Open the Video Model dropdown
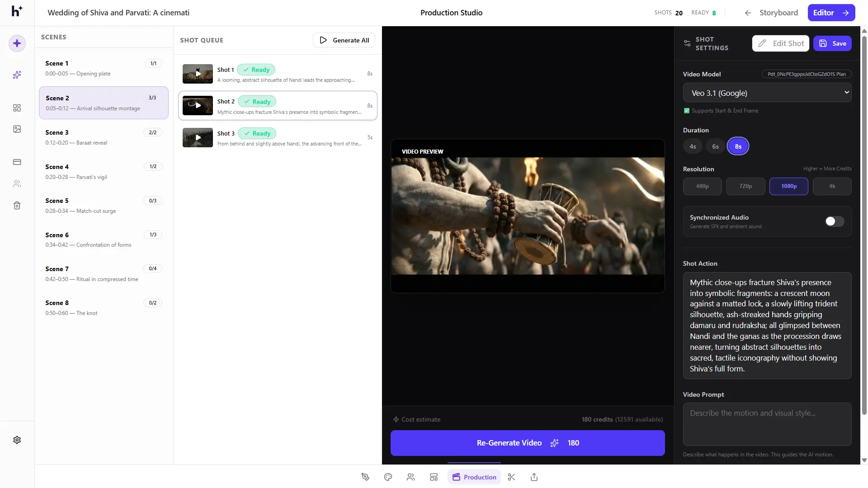The height and width of the screenshot is (488, 868). (x=767, y=93)
